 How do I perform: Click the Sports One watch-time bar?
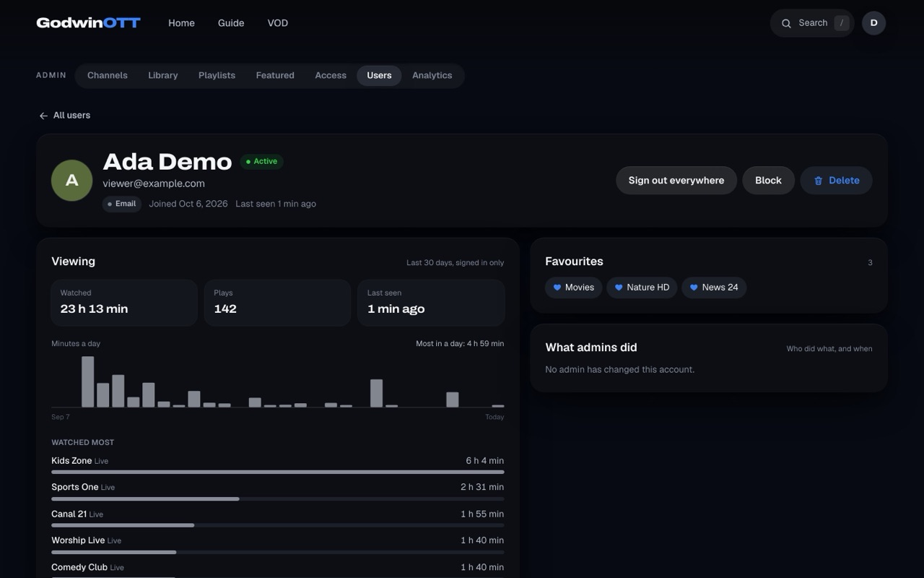click(278, 499)
